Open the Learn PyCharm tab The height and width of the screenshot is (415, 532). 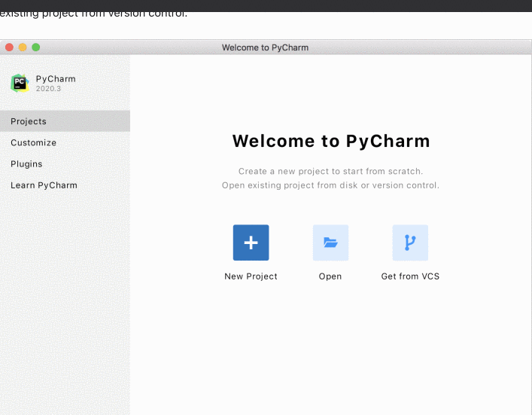point(65,185)
